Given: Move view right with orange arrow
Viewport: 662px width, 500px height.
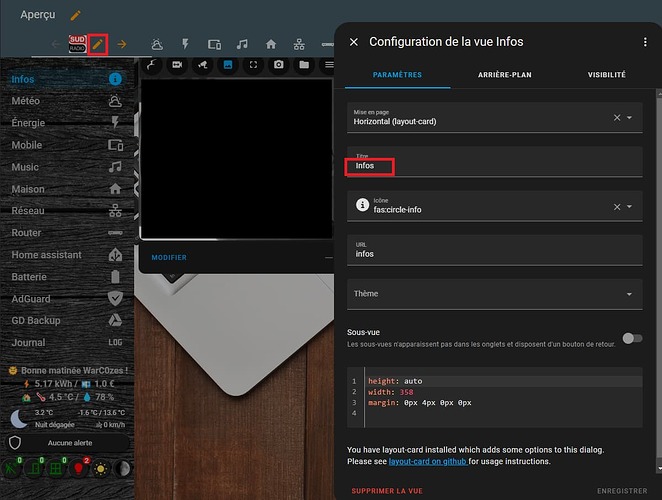Looking at the screenshot, I should point(122,44).
